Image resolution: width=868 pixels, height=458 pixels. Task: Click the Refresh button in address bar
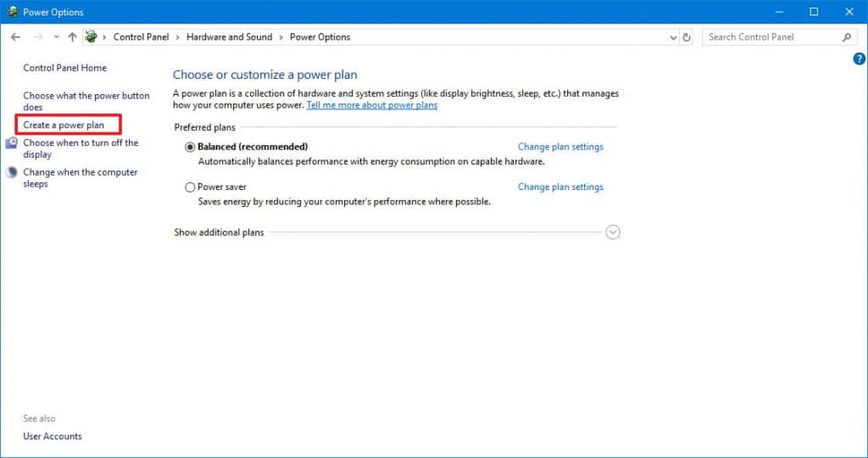tap(687, 37)
